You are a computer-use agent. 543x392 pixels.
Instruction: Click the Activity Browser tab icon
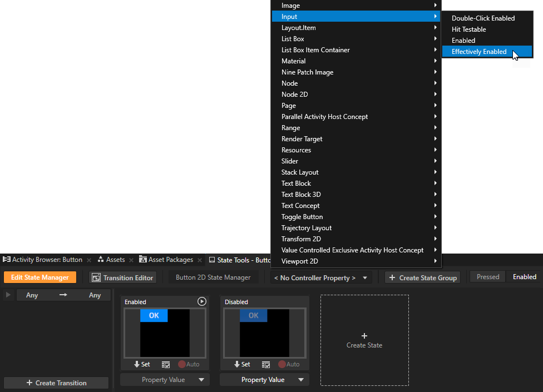7,259
